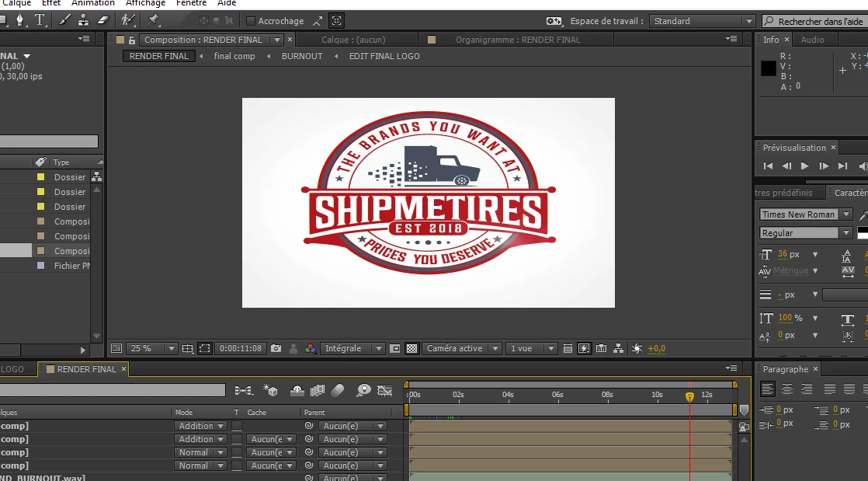This screenshot has width=868, height=481.
Task: Open the timeline button in viewer bar
Action: point(601,349)
